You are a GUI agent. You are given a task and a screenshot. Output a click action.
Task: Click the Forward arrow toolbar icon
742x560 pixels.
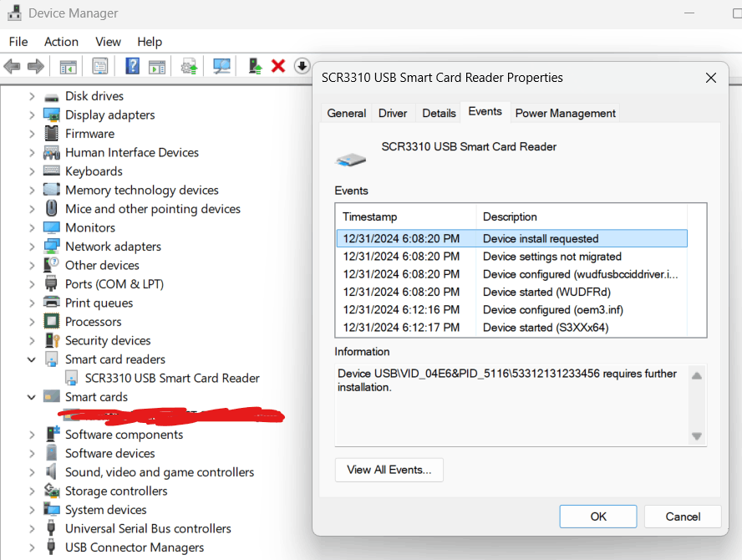[35, 66]
